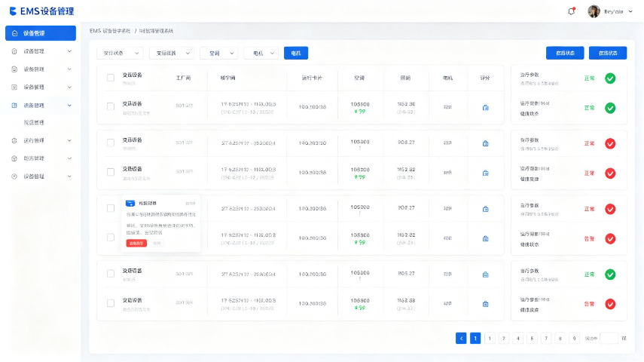
Task: Open the notification bell icon
Action: pyautogui.click(x=571, y=11)
